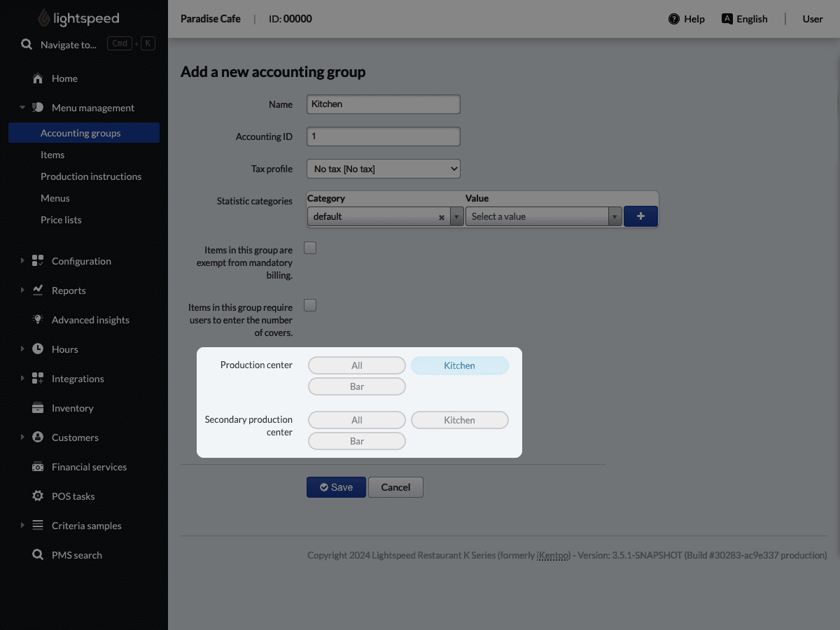
Task: Select Bar as the Production center
Action: click(x=356, y=386)
